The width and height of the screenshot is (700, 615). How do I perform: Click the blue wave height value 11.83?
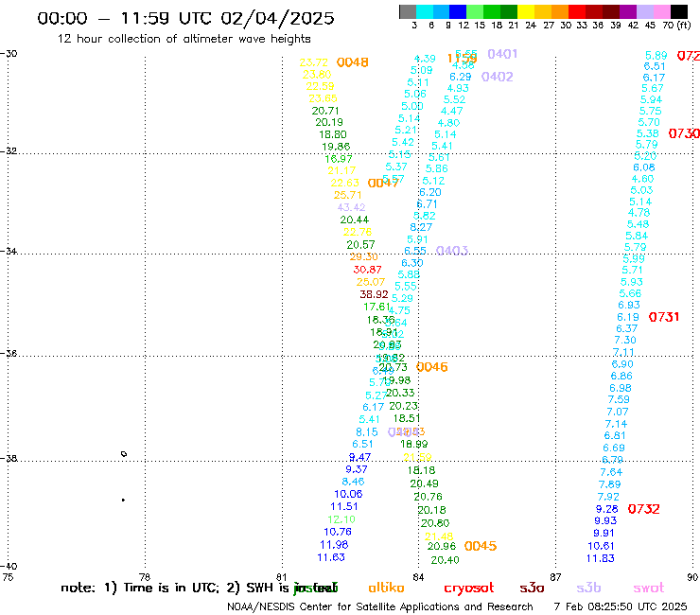tap(601, 558)
